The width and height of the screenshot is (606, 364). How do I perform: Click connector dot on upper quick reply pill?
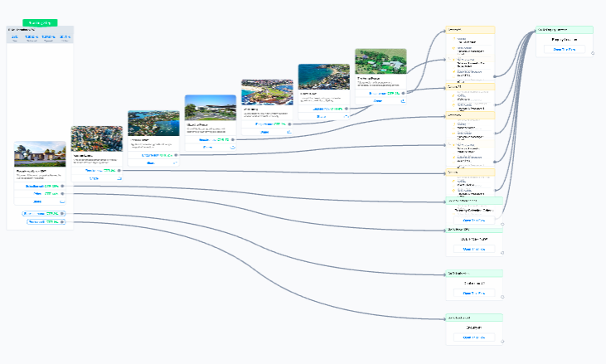point(62,213)
